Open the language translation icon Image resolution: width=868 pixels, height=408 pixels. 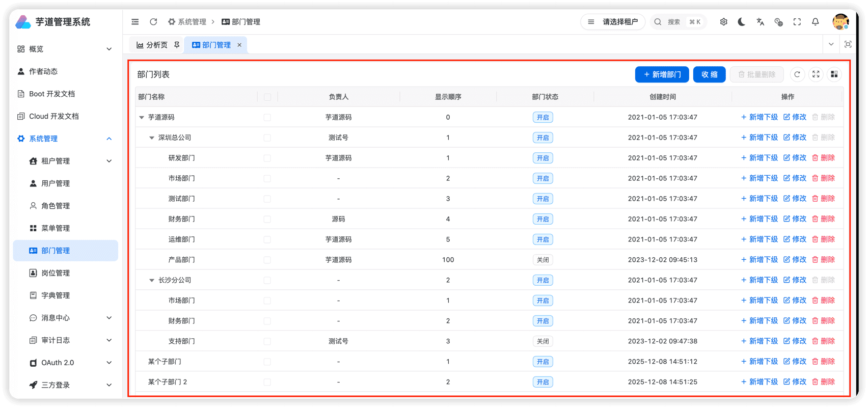(760, 22)
